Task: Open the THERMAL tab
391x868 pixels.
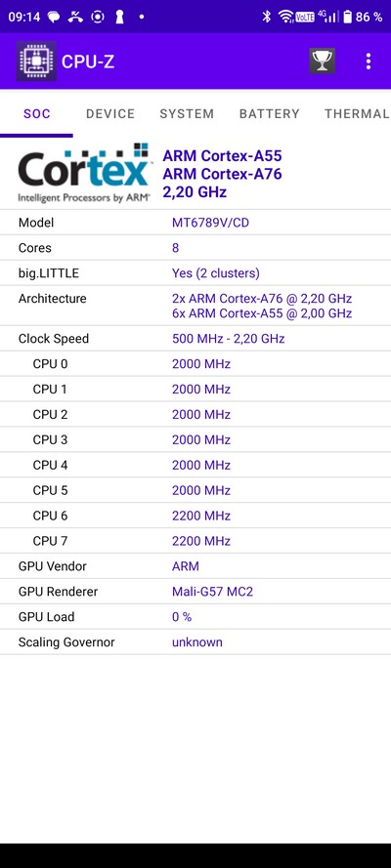Action: pos(357,114)
